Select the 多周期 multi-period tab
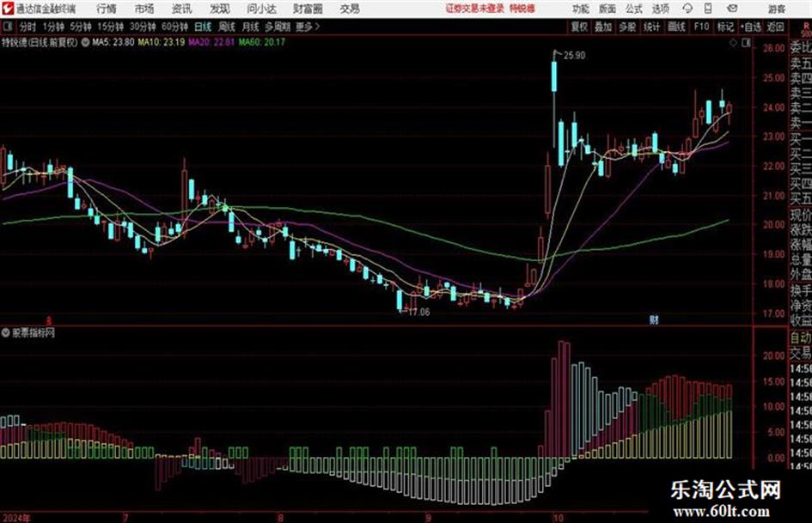812x523 pixels. tap(278, 27)
